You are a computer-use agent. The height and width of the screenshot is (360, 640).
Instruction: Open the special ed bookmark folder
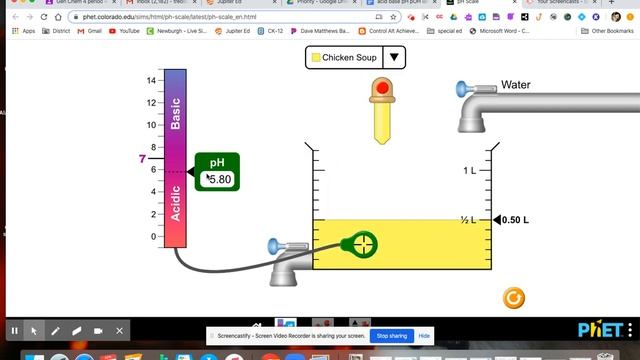pyautogui.click(x=444, y=31)
